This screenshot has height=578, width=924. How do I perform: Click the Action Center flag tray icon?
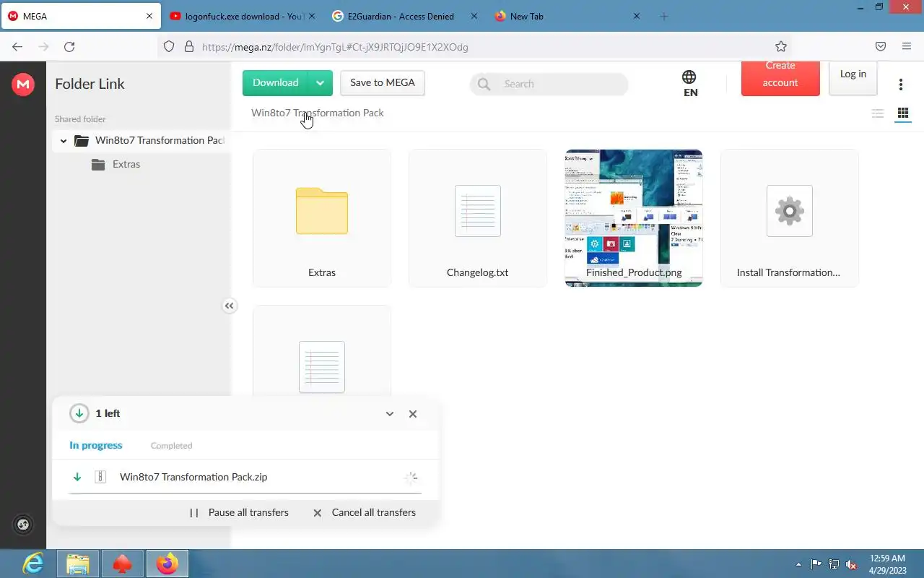pyautogui.click(x=816, y=564)
